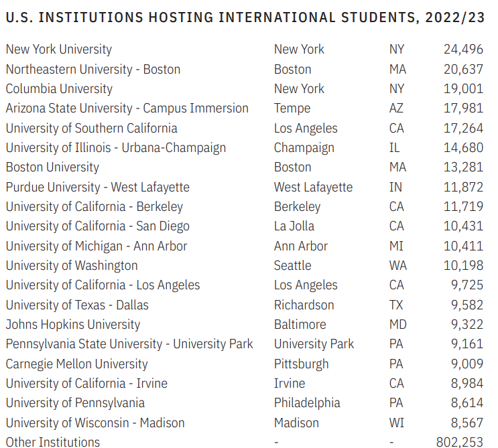Click the Richardson city cell

click(304, 305)
